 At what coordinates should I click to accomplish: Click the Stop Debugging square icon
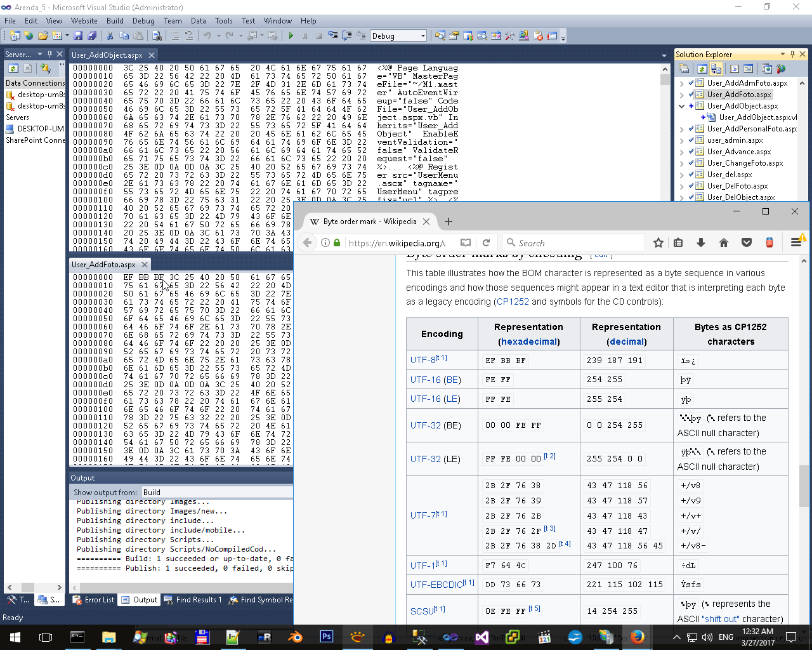click(318, 36)
